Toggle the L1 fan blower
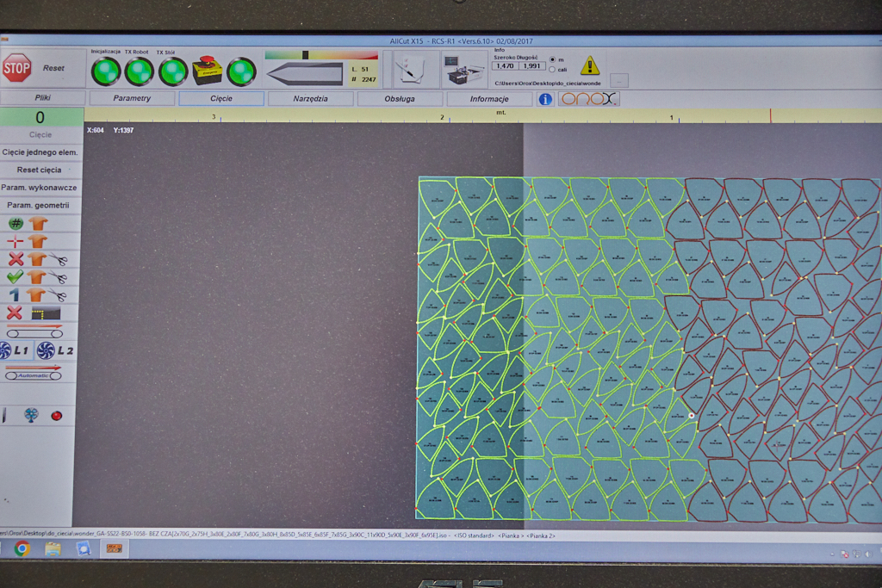 15,350
